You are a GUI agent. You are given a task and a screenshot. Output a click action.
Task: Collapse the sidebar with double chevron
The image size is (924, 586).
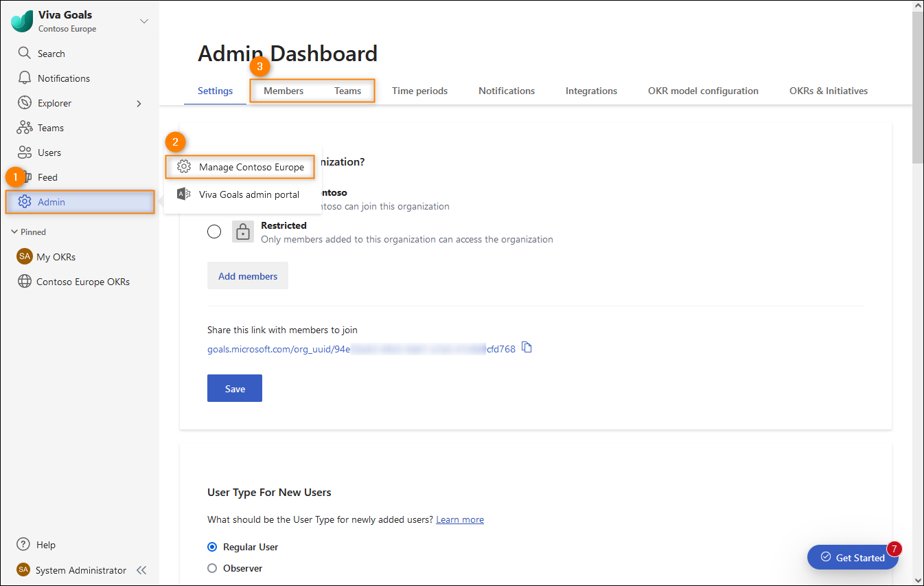pos(141,570)
